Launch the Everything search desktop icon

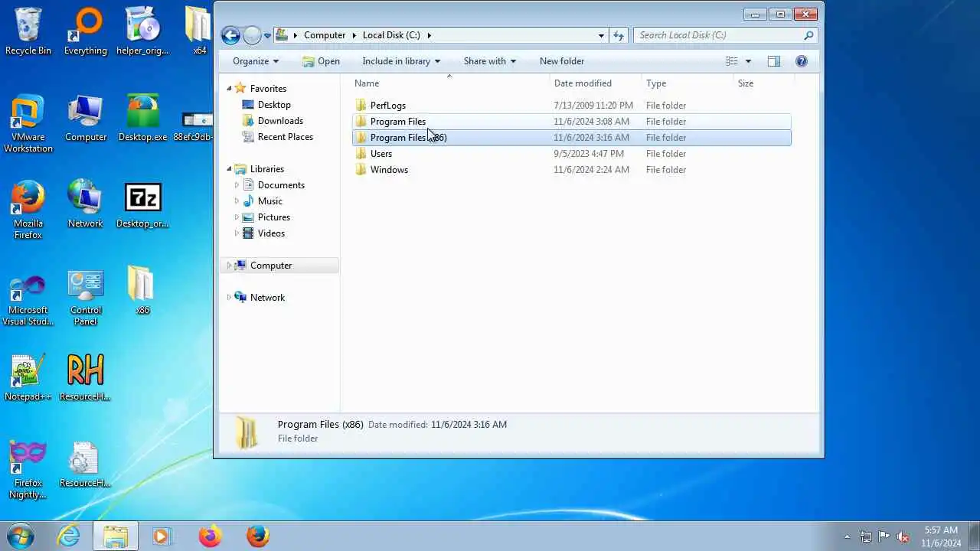click(x=86, y=32)
